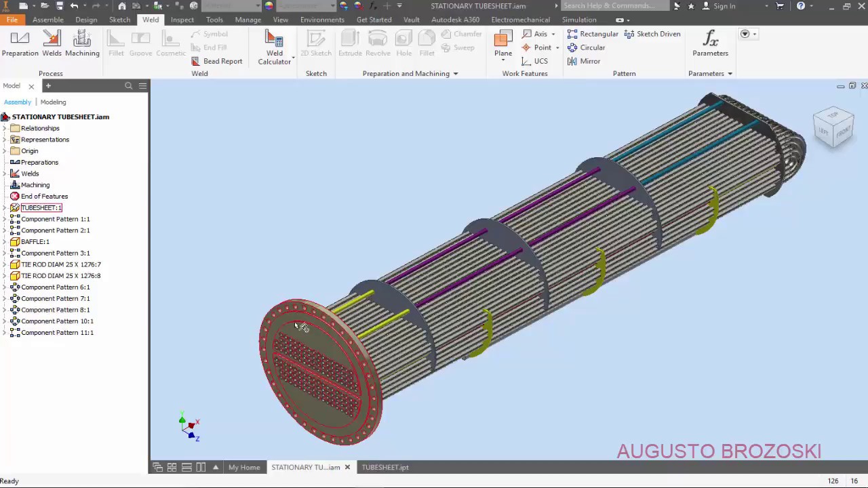
Task: Open the fx Parameters dialog
Action: [x=710, y=44]
